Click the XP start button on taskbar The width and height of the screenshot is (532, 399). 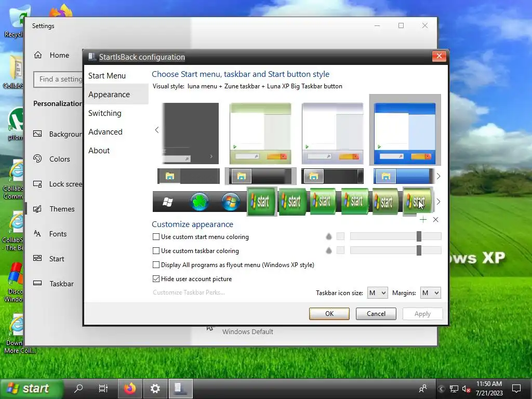(x=32, y=388)
